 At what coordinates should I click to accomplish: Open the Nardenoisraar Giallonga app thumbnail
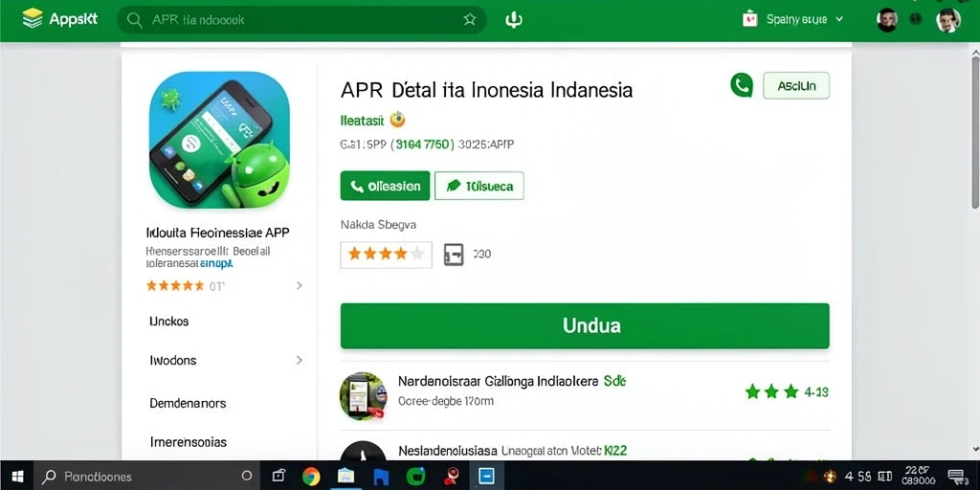click(363, 395)
